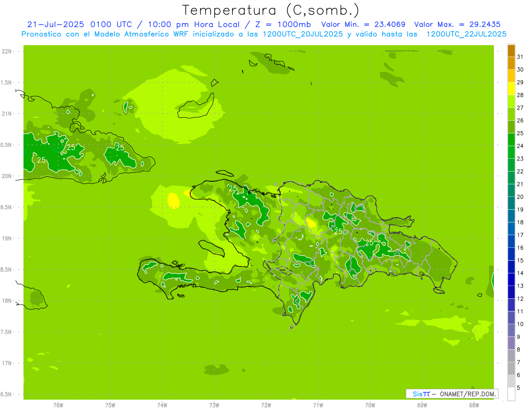Click the legend value 27

pos(520,108)
